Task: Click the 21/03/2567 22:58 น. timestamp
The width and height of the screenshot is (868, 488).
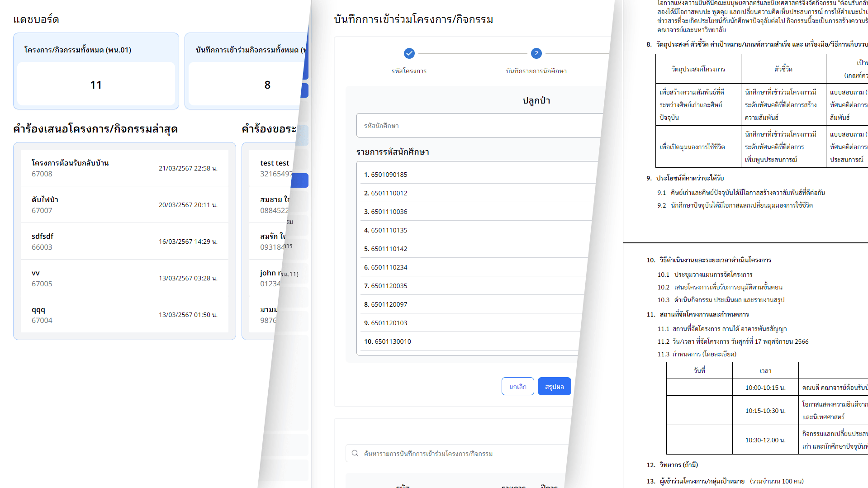Action: (x=188, y=168)
